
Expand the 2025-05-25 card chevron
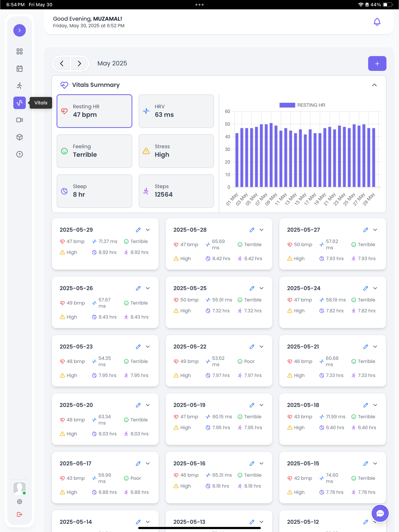tap(261, 288)
